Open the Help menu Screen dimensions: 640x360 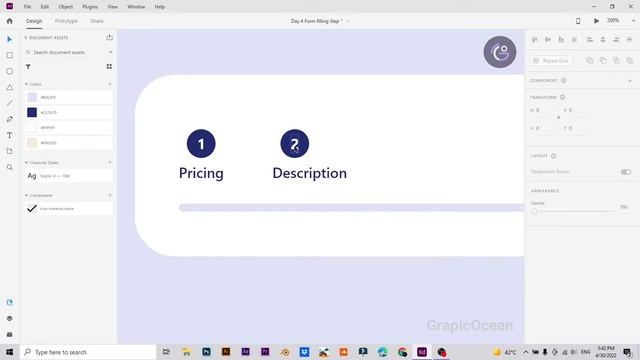[160, 7]
